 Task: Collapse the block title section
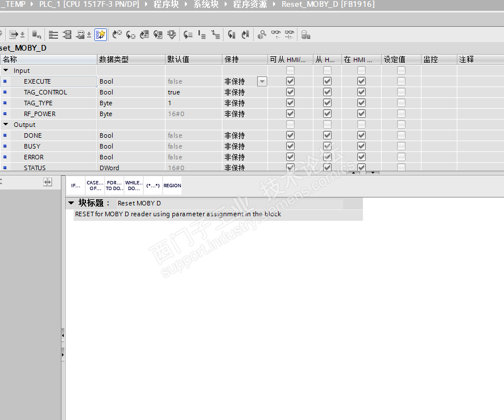pos(71,203)
